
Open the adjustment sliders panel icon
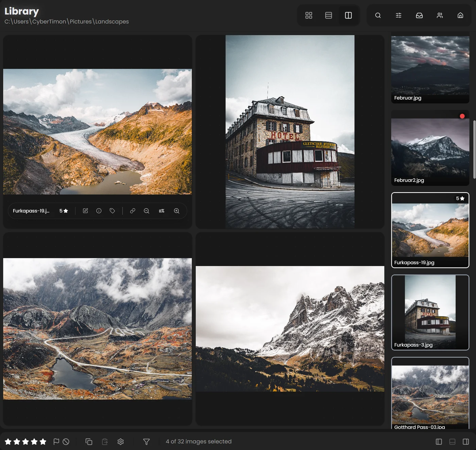pos(398,15)
